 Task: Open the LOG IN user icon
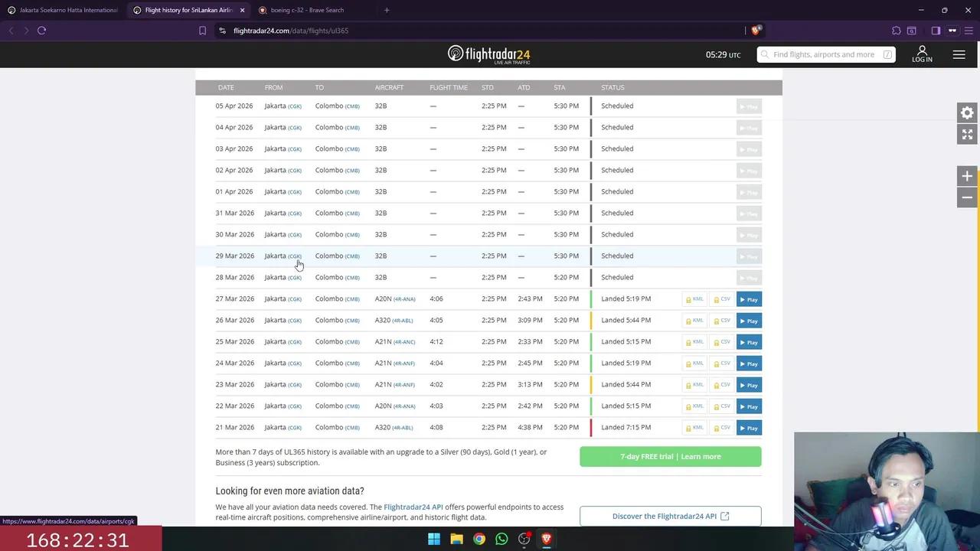pyautogui.click(x=922, y=54)
